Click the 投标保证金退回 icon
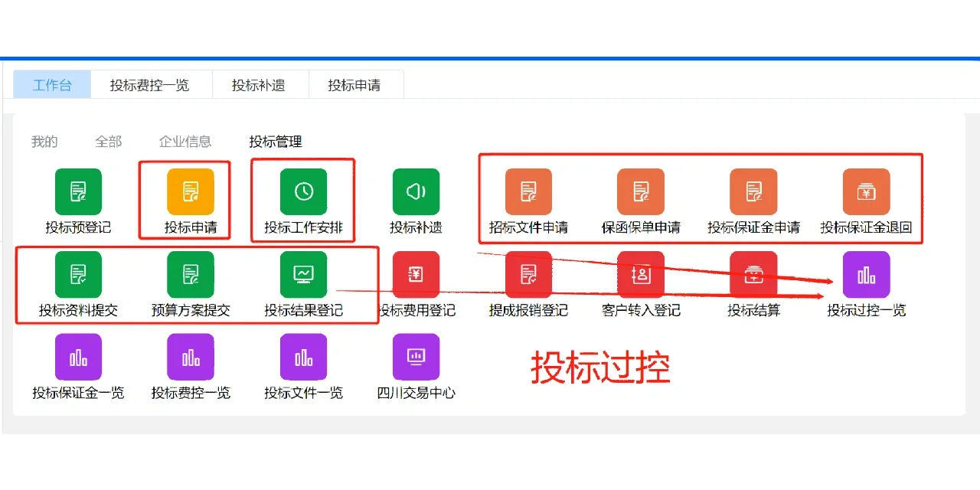 click(865, 191)
